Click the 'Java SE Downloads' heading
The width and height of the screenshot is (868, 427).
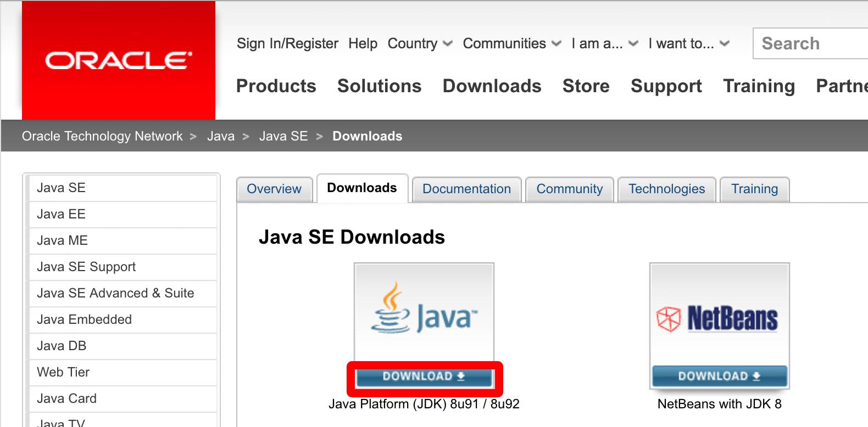coord(352,237)
